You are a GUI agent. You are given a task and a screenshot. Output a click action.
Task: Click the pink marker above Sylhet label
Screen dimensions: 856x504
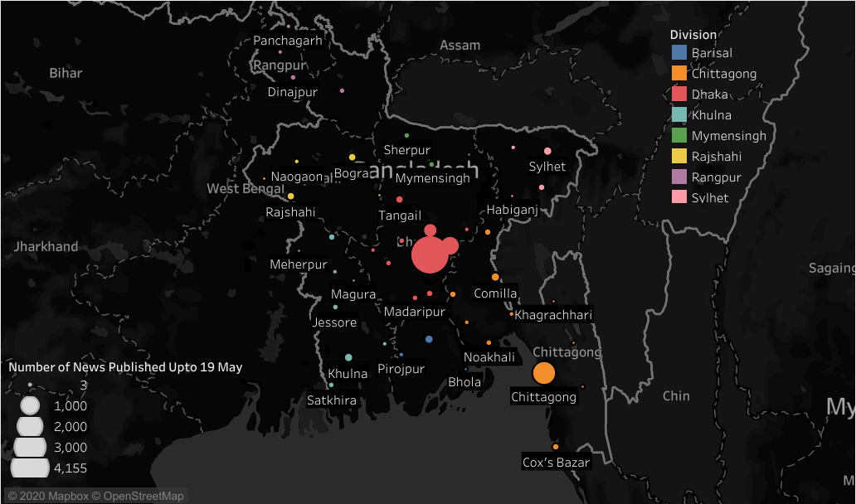(547, 151)
